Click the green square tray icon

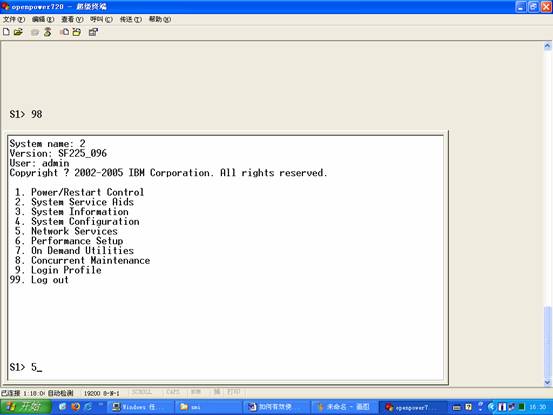(x=522, y=407)
